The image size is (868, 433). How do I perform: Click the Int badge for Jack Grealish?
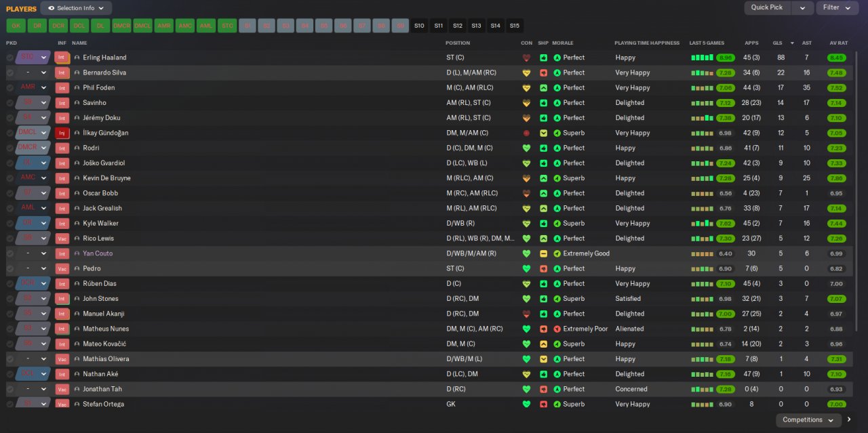pyautogui.click(x=62, y=208)
